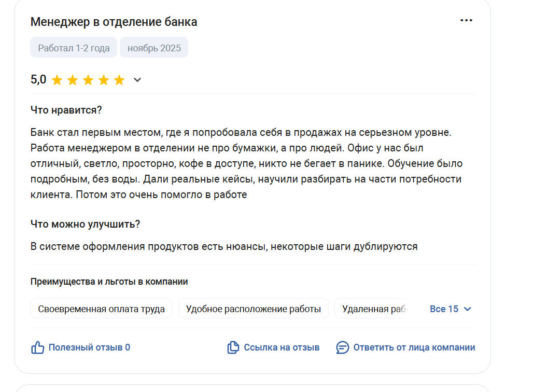The width and height of the screenshot is (533, 392).
Task: Expand the "Все 15" benefits list
Action: [450, 309]
